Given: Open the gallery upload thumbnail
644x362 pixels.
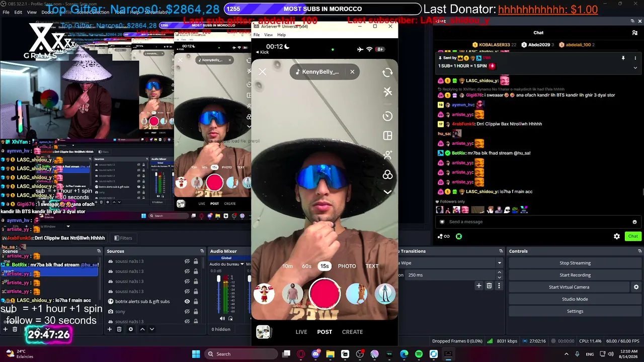Looking at the screenshot, I should pyautogui.click(x=263, y=332).
